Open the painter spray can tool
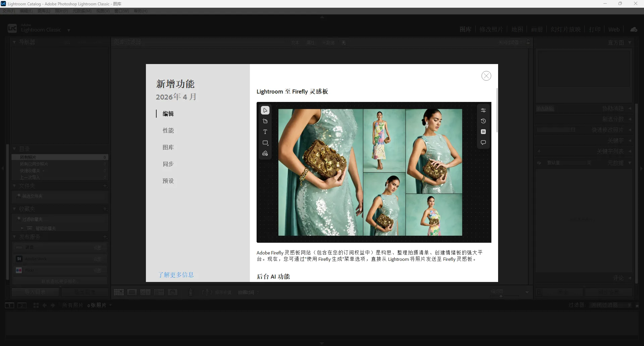 coord(191,292)
